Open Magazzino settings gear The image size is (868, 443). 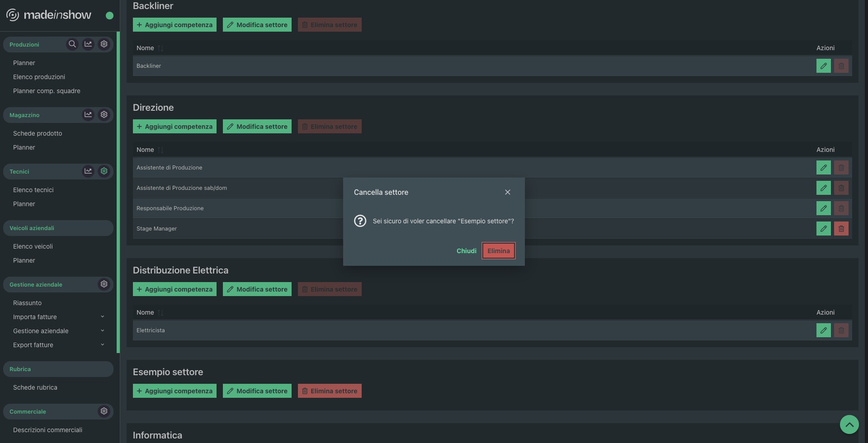104,115
